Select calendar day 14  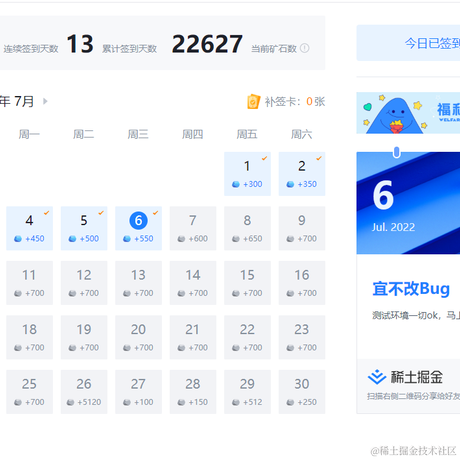(x=193, y=283)
